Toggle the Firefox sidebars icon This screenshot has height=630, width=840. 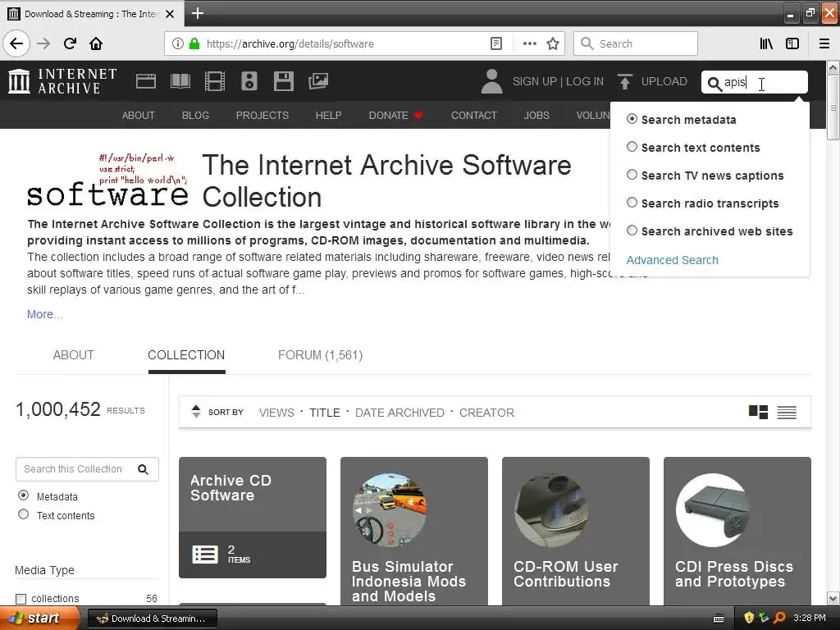pyautogui.click(x=792, y=43)
